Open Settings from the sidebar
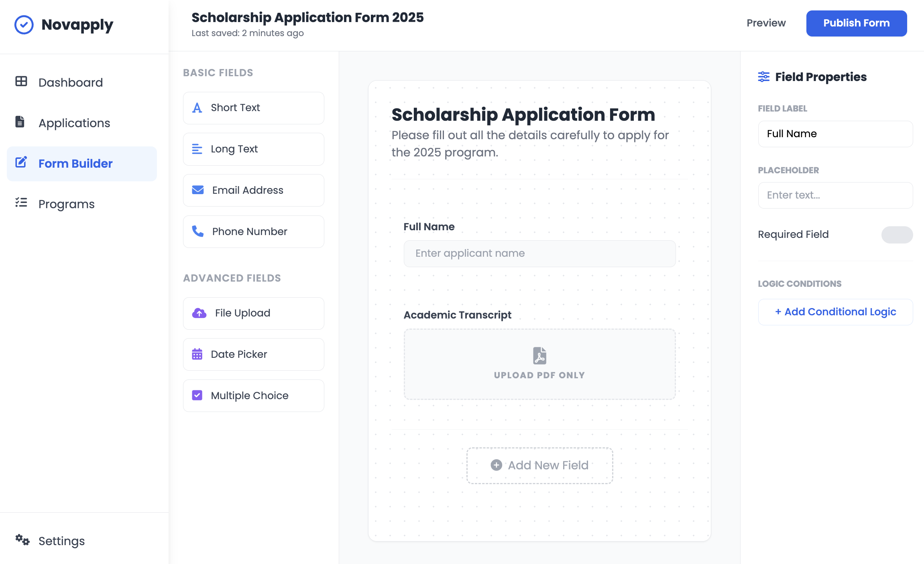Screen dimensions: 924x564 pyautogui.click(x=61, y=541)
